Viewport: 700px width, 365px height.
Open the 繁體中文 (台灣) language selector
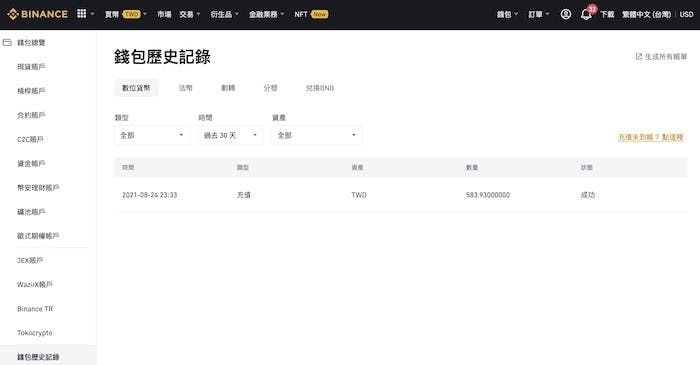pos(646,14)
